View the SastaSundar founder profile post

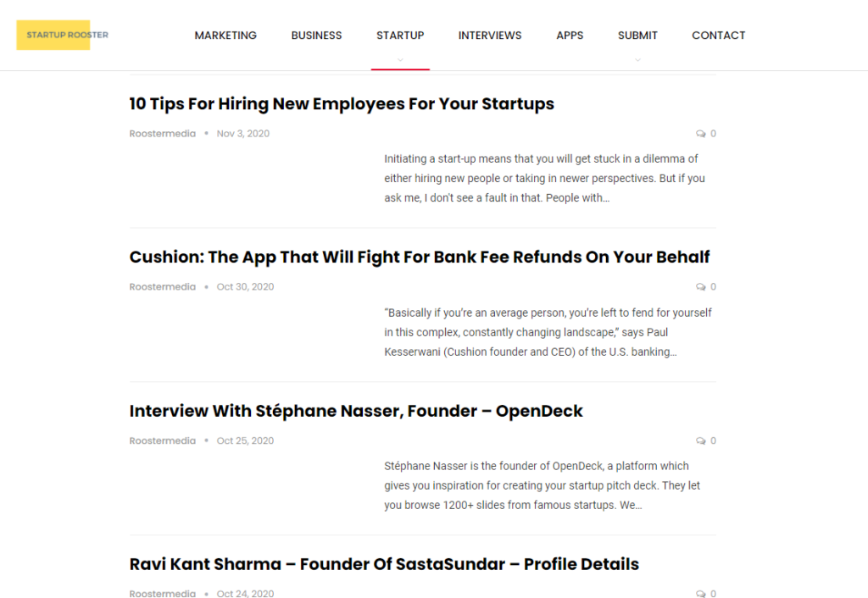[383, 564]
